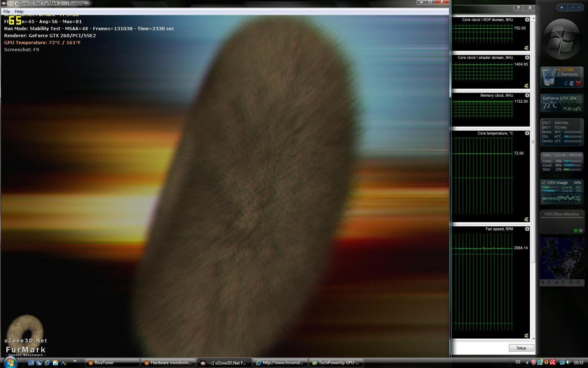Viewport: 588px width, 368px height.
Task: Click scroll down arrow in monitoring window
Action: point(533,339)
